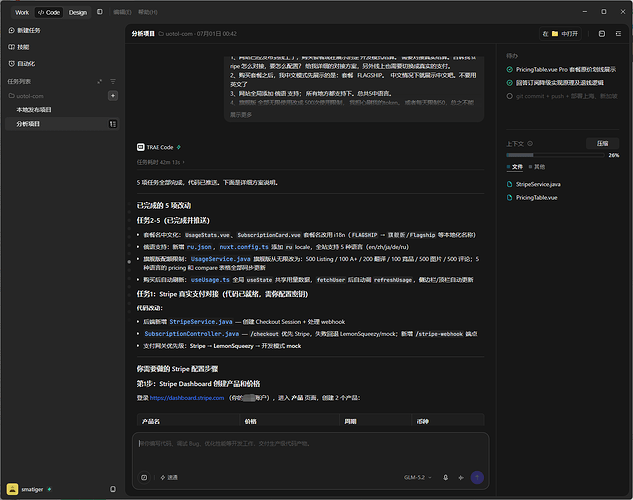The image size is (633, 500).
Task: Switch to the Design tab
Action: pos(78,13)
